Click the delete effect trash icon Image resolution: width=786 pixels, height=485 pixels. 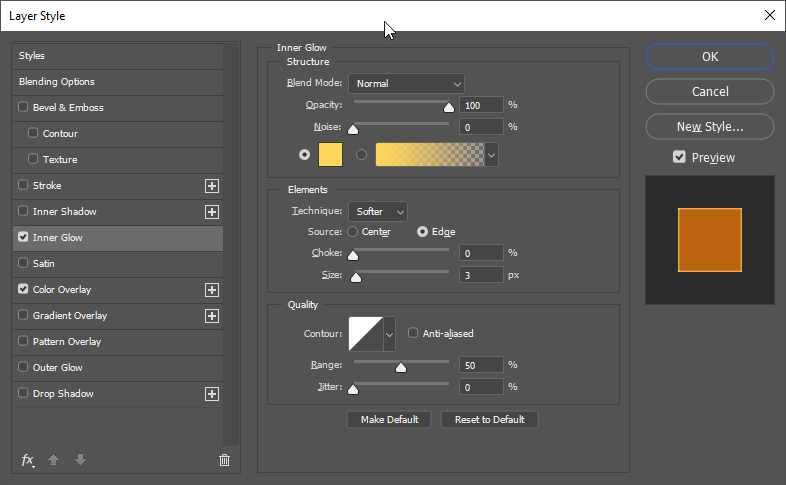[224, 460]
